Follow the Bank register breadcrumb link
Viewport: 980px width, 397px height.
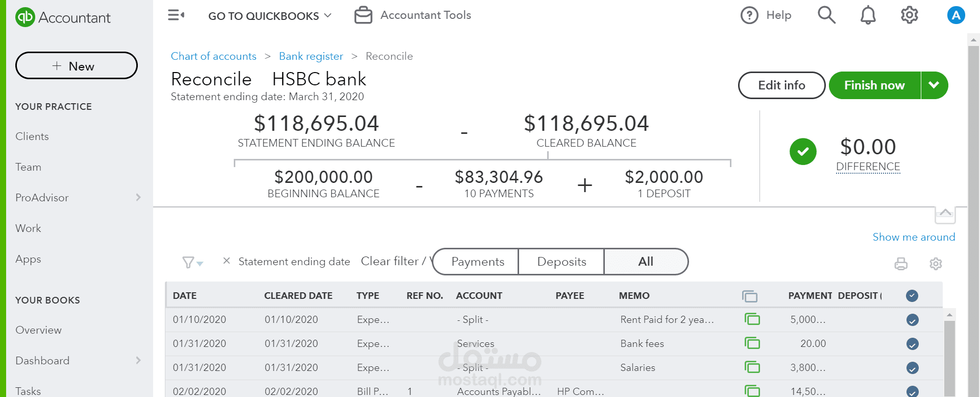[x=311, y=56]
